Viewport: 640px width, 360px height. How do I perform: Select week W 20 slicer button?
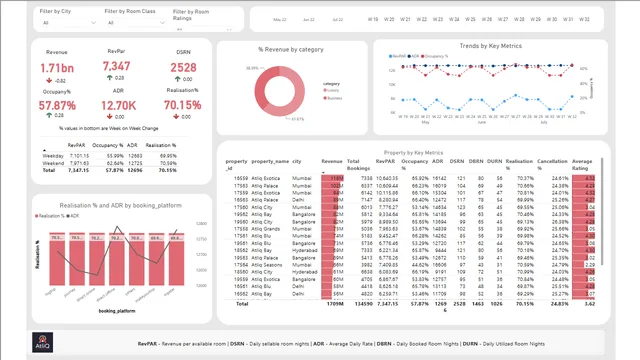(x=389, y=19)
